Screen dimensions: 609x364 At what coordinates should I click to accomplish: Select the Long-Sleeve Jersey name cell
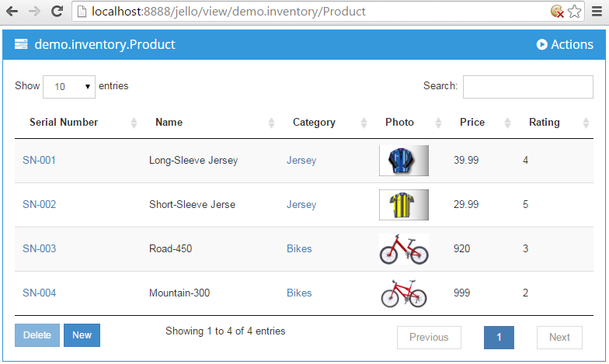click(x=193, y=160)
